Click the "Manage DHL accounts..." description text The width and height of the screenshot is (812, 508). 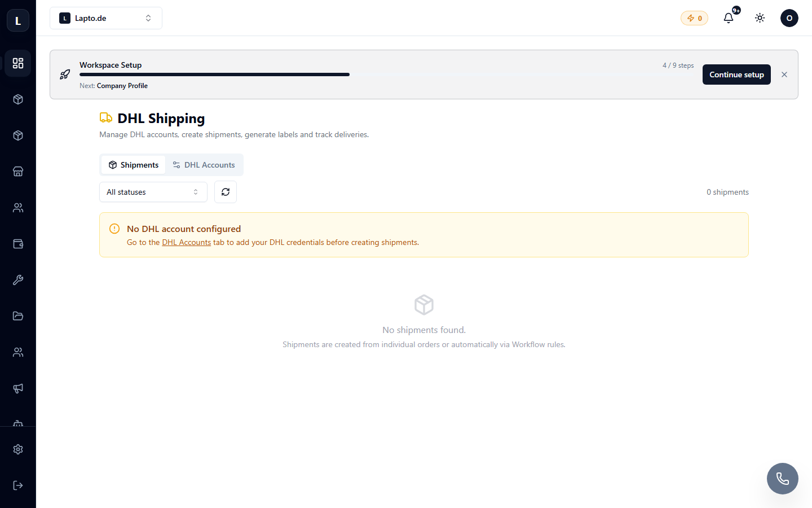(234, 134)
